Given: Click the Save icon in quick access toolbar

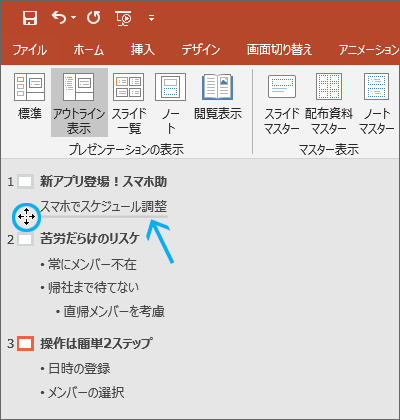Looking at the screenshot, I should tap(30, 17).
